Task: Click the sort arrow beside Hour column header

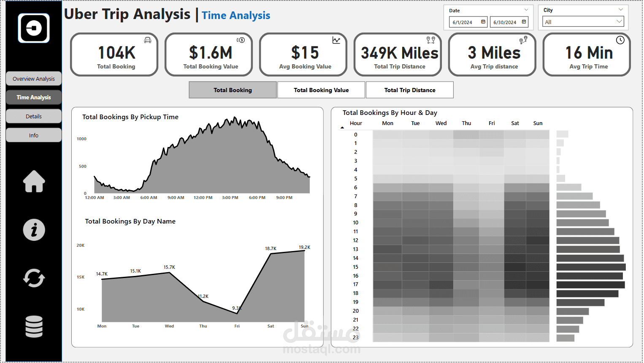Action: click(x=342, y=127)
